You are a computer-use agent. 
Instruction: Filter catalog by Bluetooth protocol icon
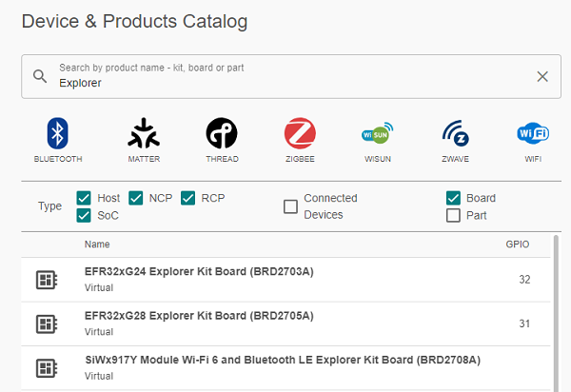point(57,133)
